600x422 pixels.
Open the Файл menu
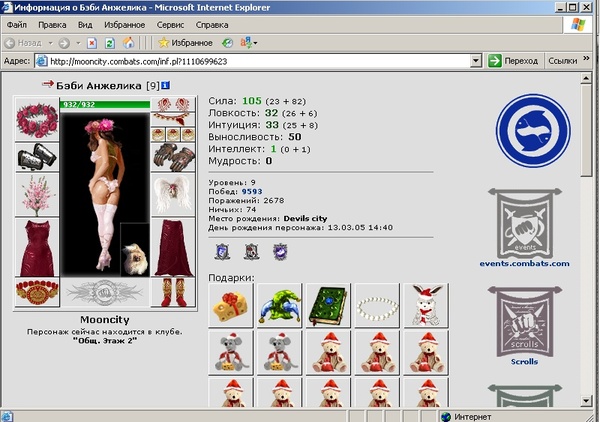tap(17, 25)
